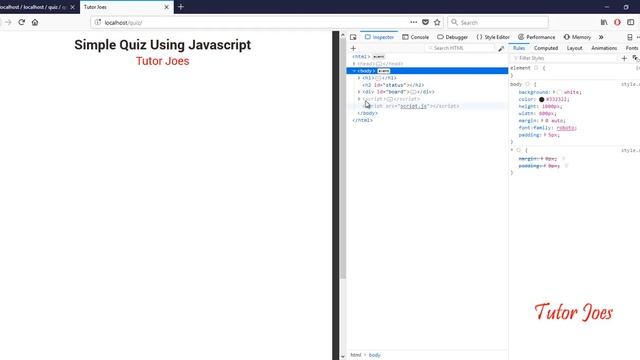640x360 pixels.
Task: Open the Memory tab
Action: click(x=577, y=37)
